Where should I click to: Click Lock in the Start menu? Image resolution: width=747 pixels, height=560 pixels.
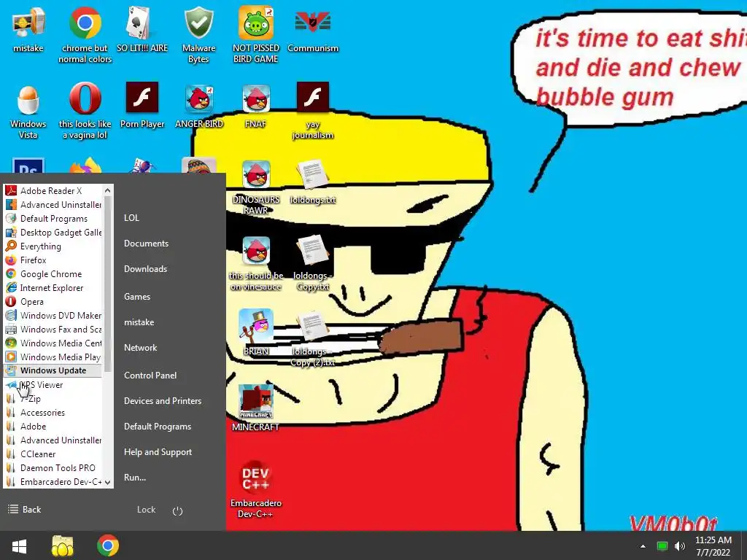[146, 510]
